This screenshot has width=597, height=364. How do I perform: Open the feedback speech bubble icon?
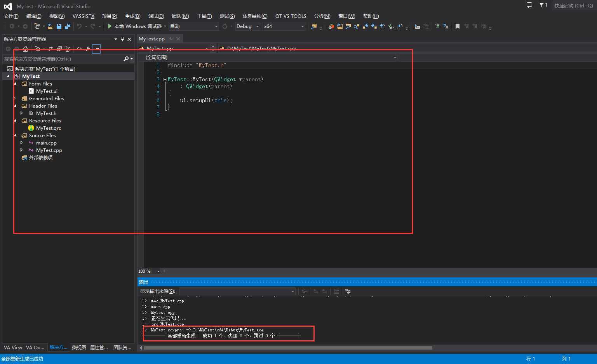529,5
